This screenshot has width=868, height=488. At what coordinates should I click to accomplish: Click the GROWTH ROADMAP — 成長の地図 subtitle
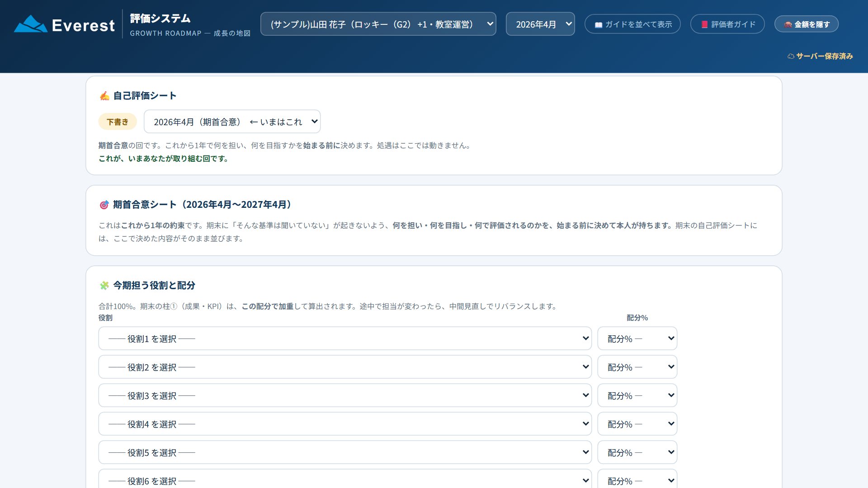(x=190, y=33)
